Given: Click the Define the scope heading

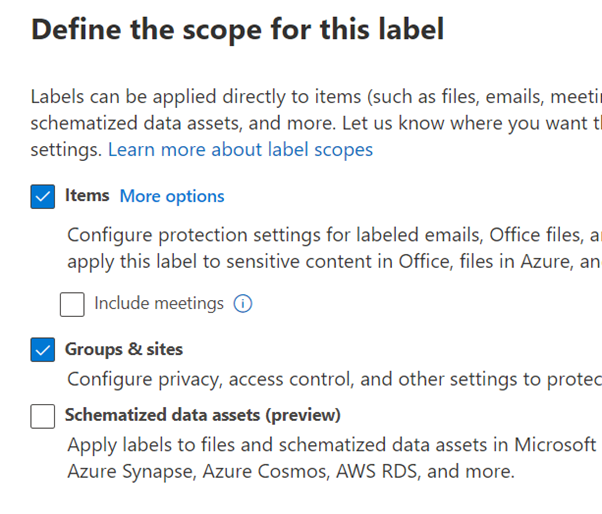Looking at the screenshot, I should [x=238, y=30].
